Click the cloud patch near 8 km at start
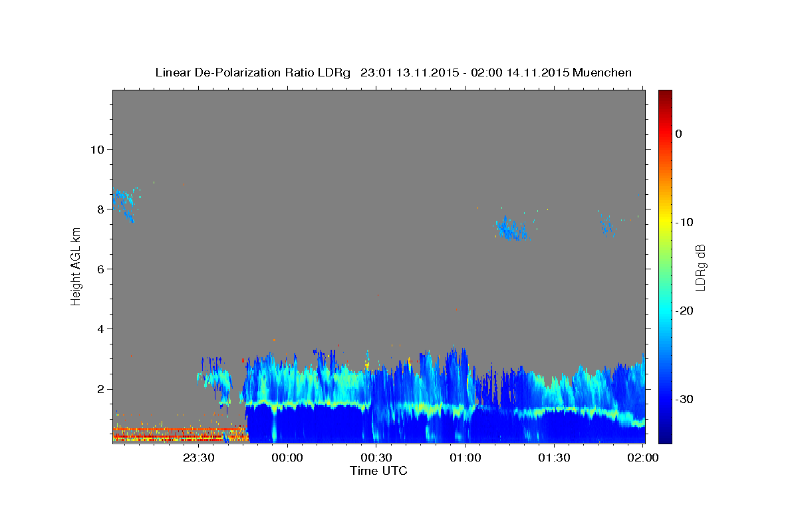The image size is (798, 532). [126, 204]
